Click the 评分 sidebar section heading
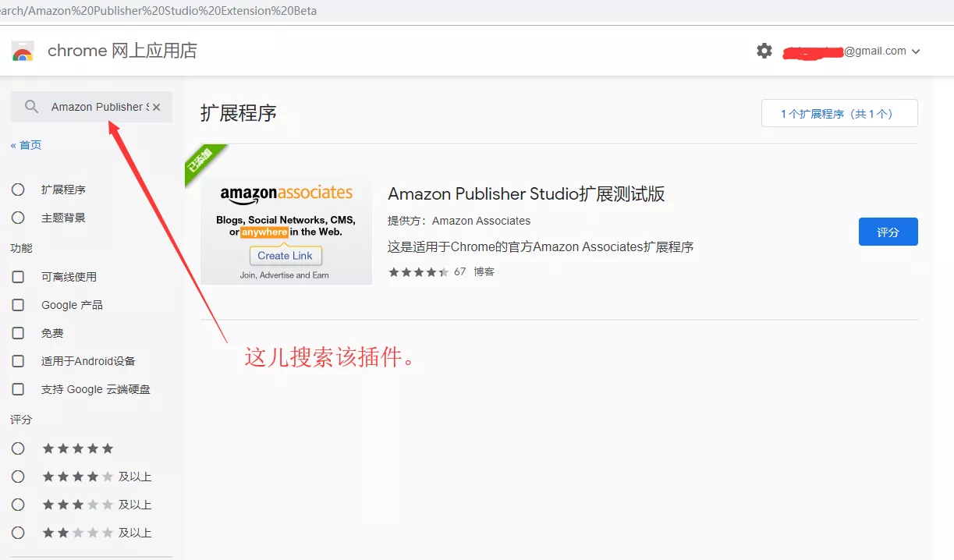The image size is (954, 560). coord(21,420)
